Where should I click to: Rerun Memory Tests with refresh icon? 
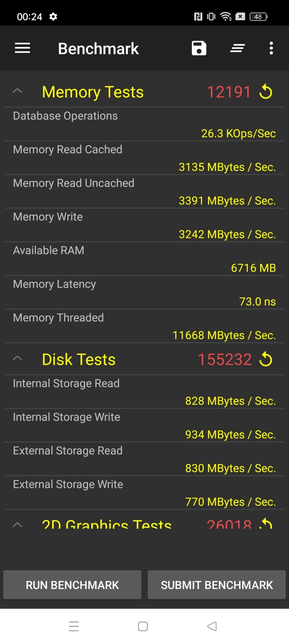tap(266, 92)
